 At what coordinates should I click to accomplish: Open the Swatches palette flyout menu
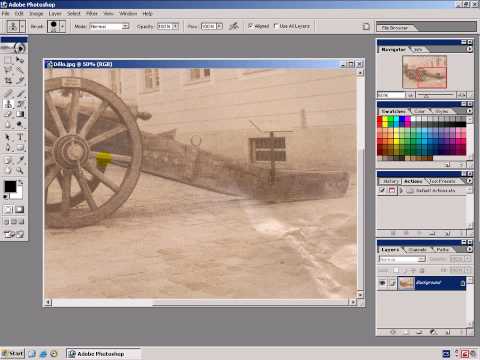tap(469, 111)
